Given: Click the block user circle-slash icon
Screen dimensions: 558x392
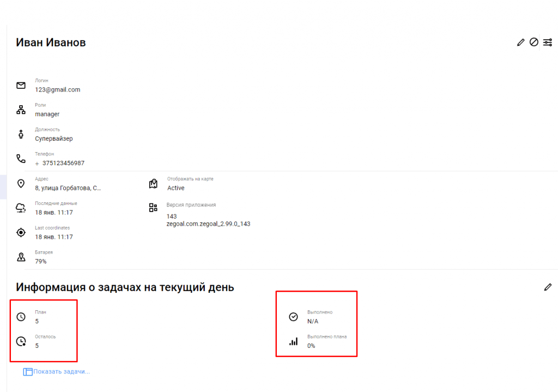Looking at the screenshot, I should [534, 42].
